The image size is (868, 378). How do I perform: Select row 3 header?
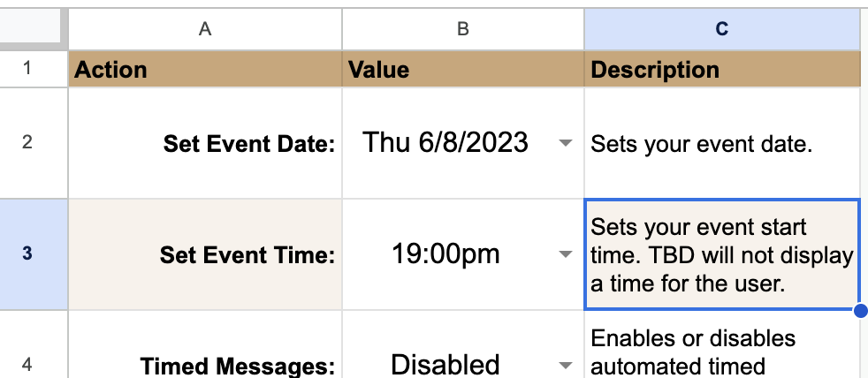[x=27, y=254]
